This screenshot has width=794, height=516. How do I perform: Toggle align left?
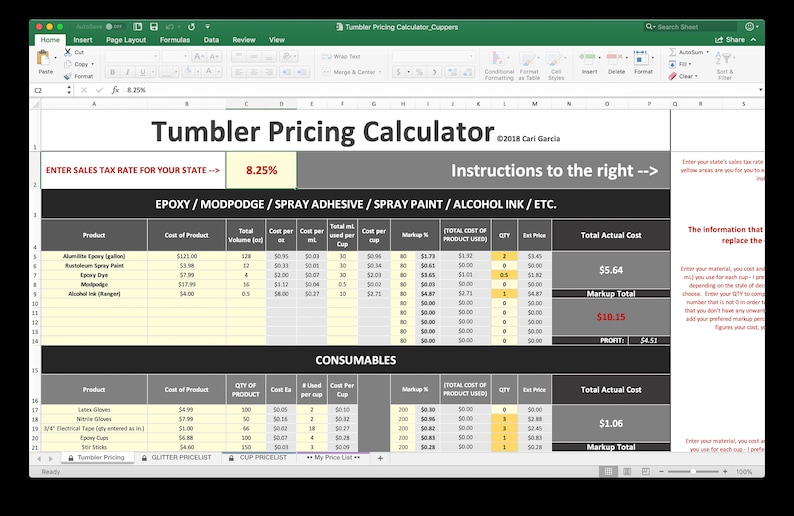(x=239, y=72)
